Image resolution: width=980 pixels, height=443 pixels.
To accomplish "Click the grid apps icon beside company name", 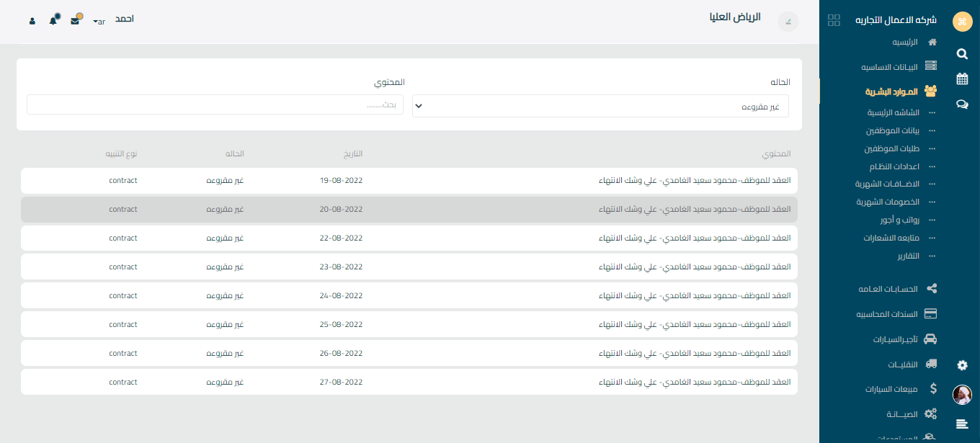I will [x=834, y=20].
